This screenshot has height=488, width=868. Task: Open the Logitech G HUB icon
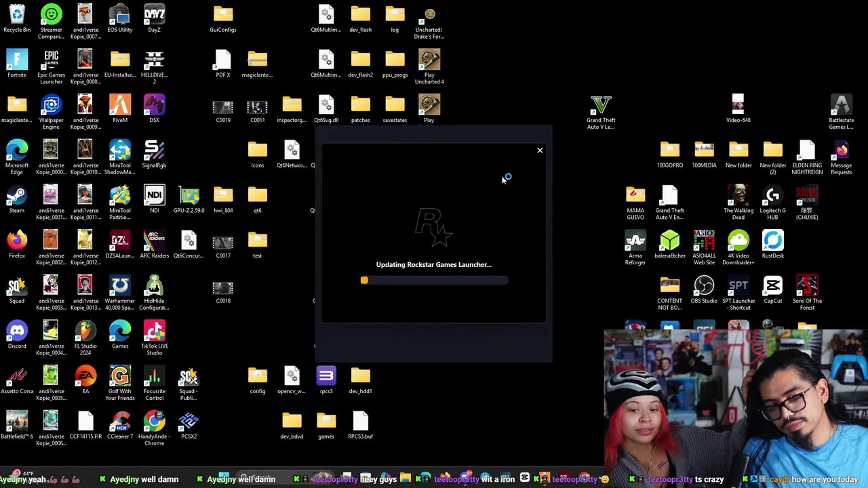772,202
